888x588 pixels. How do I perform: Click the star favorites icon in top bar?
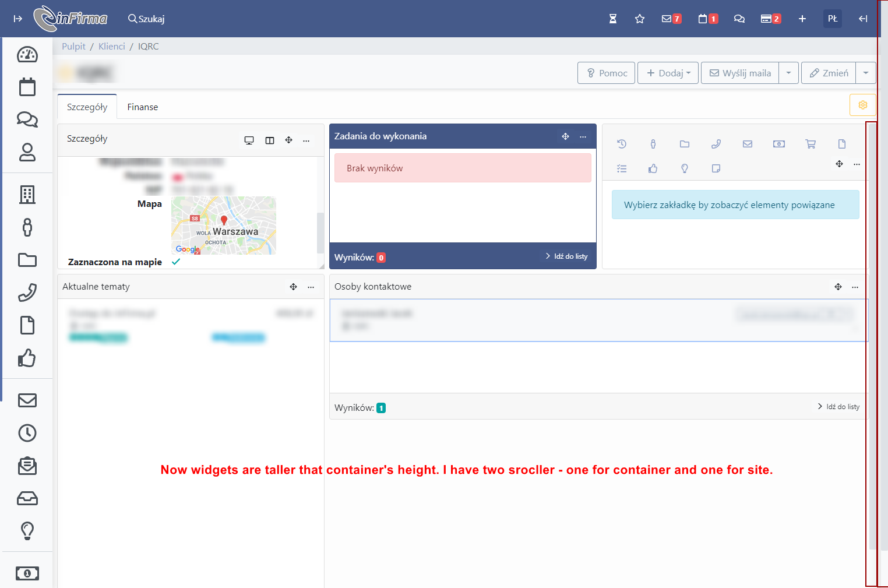point(640,19)
